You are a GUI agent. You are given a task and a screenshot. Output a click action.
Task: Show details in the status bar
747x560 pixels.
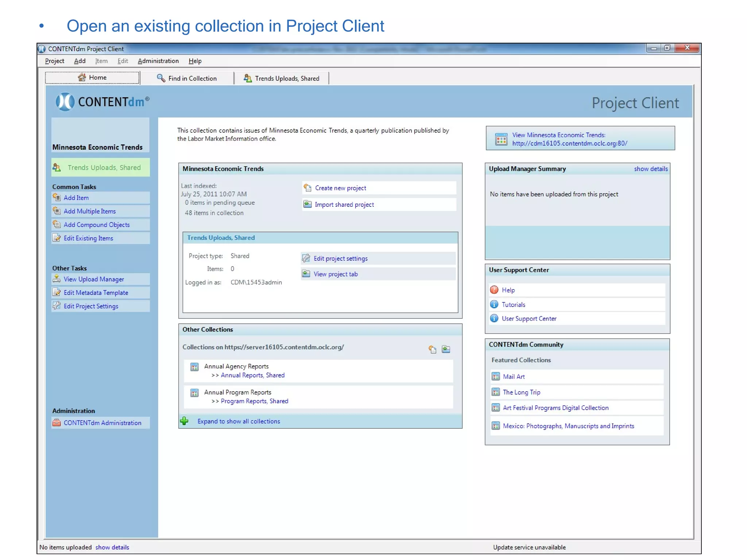point(112,547)
